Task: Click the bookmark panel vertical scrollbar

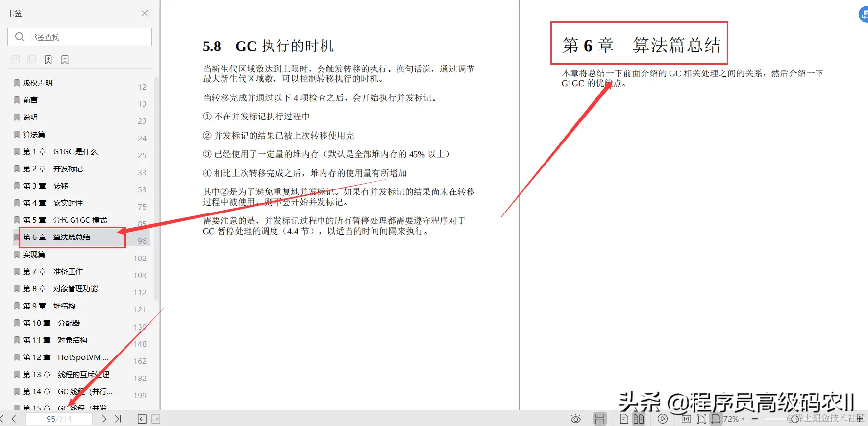Action: [156, 189]
